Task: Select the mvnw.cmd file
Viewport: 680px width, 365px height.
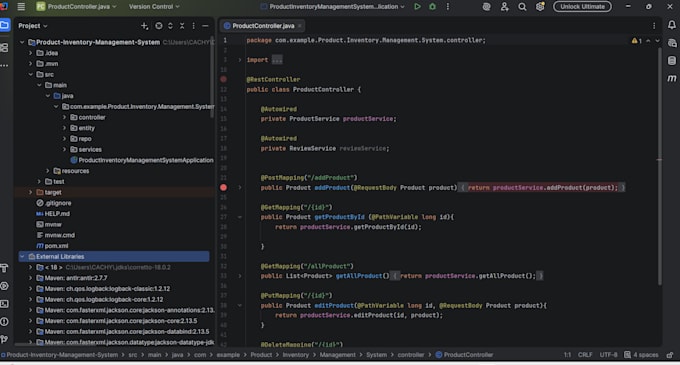Action: click(56, 235)
